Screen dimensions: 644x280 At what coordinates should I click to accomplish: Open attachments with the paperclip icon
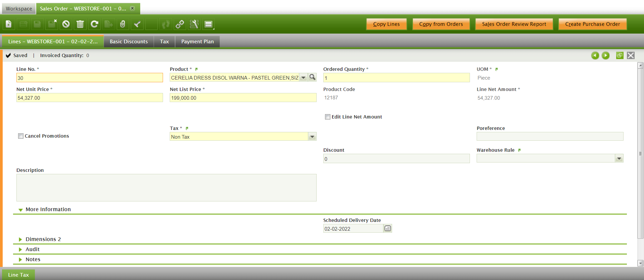point(123,24)
